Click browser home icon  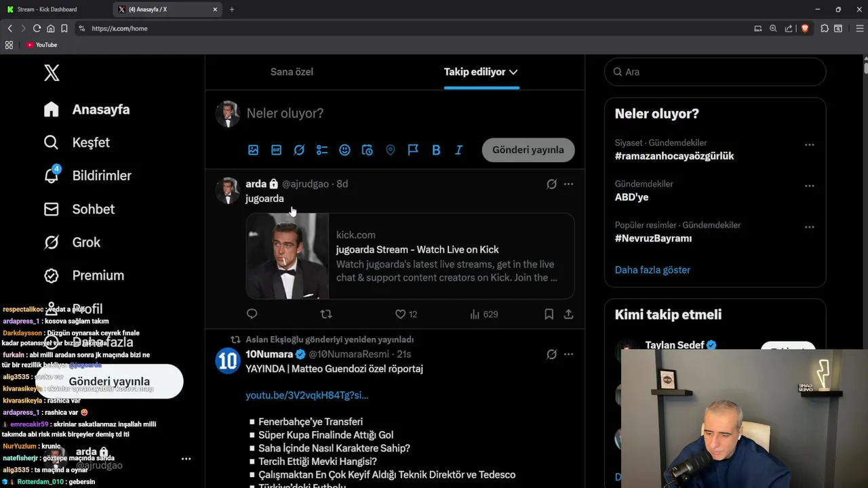pyautogui.click(x=50, y=28)
